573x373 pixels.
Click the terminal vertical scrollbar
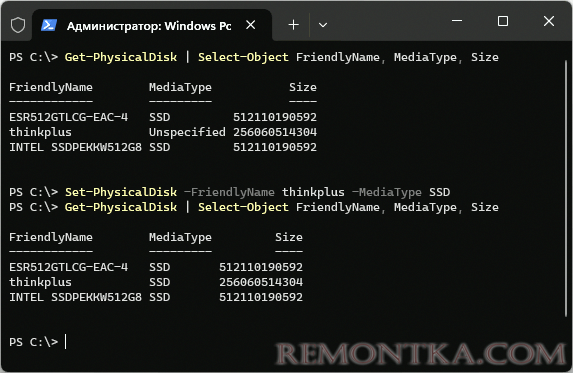566,188
